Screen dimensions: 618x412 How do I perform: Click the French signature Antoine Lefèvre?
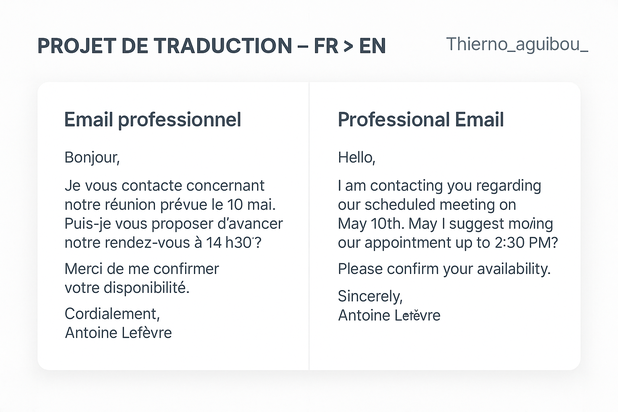[x=118, y=333]
